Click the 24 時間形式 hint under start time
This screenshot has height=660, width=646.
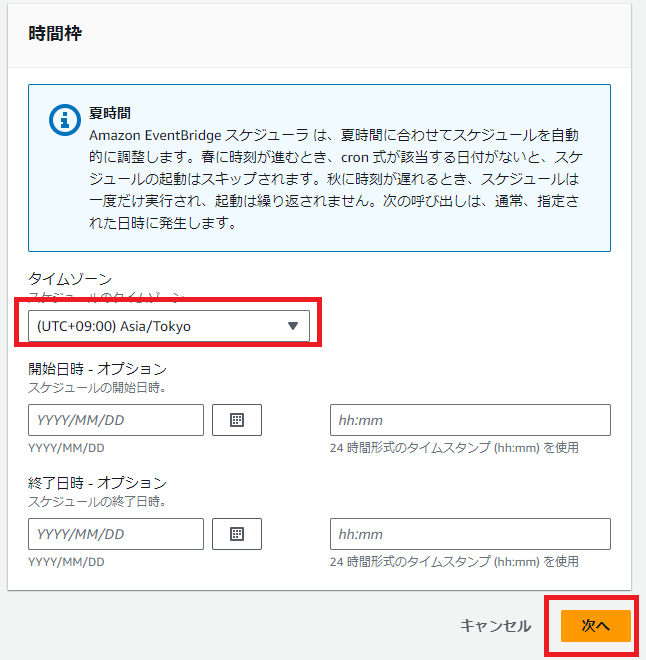pyautogui.click(x=454, y=448)
